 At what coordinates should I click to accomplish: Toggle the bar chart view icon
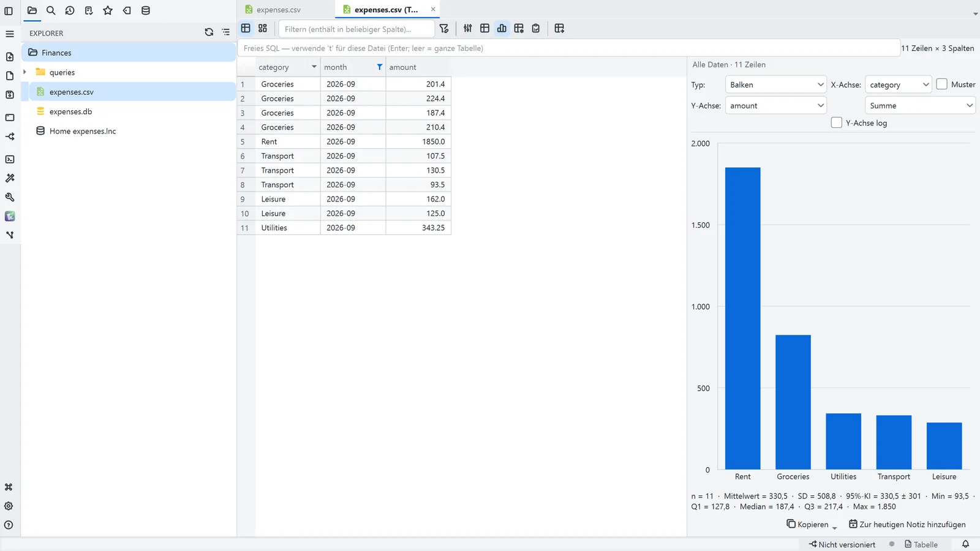[x=502, y=28]
